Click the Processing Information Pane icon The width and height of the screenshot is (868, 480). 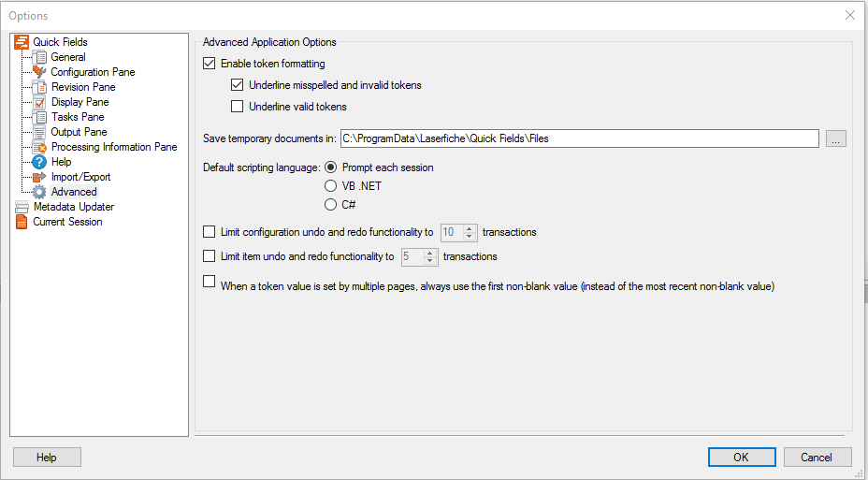tap(39, 147)
